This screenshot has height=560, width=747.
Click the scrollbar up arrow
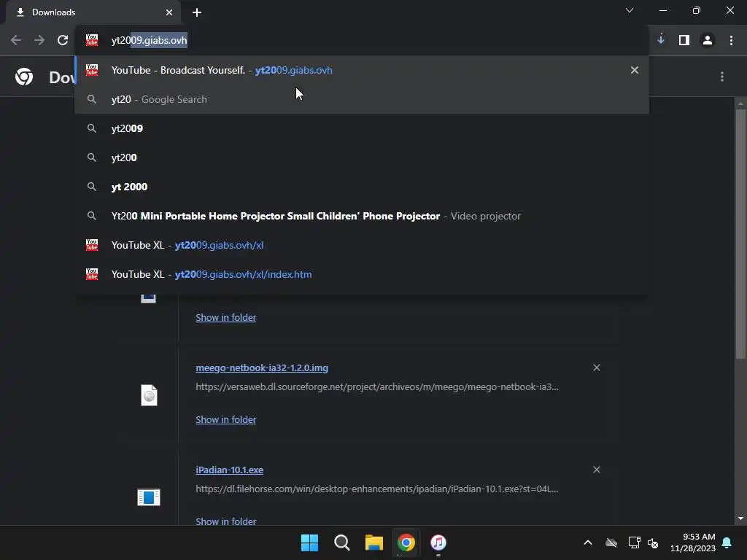click(x=740, y=103)
